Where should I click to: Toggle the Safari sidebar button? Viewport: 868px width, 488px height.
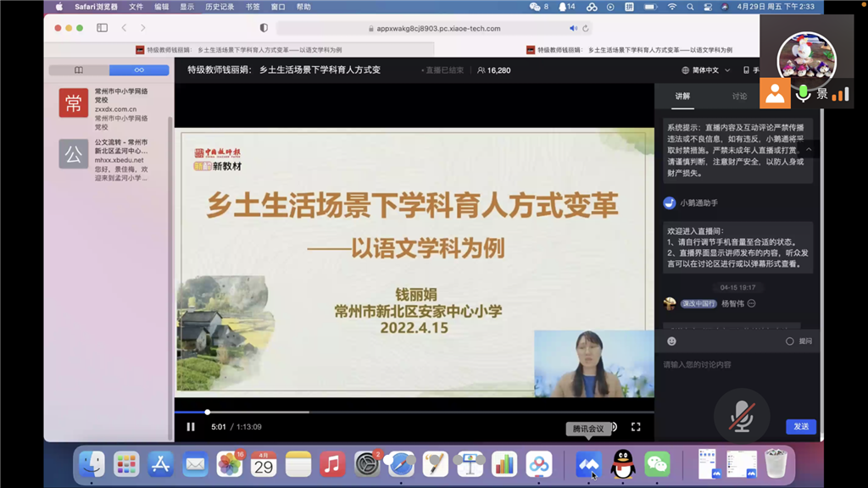click(102, 28)
